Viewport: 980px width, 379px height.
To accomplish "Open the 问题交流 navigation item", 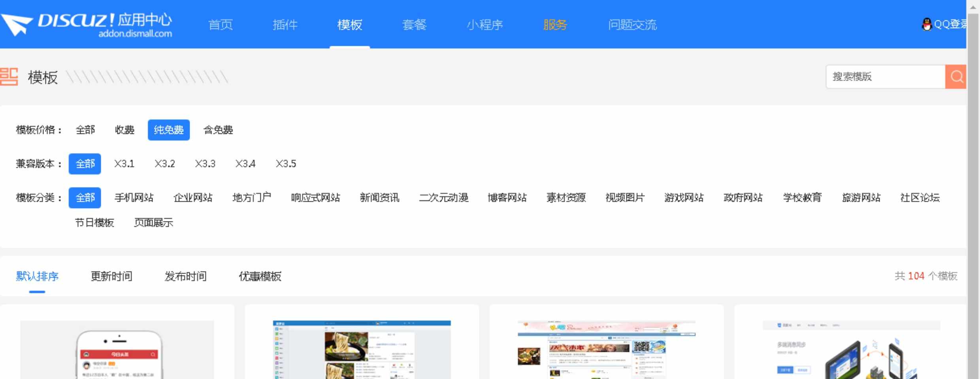I will [x=632, y=25].
